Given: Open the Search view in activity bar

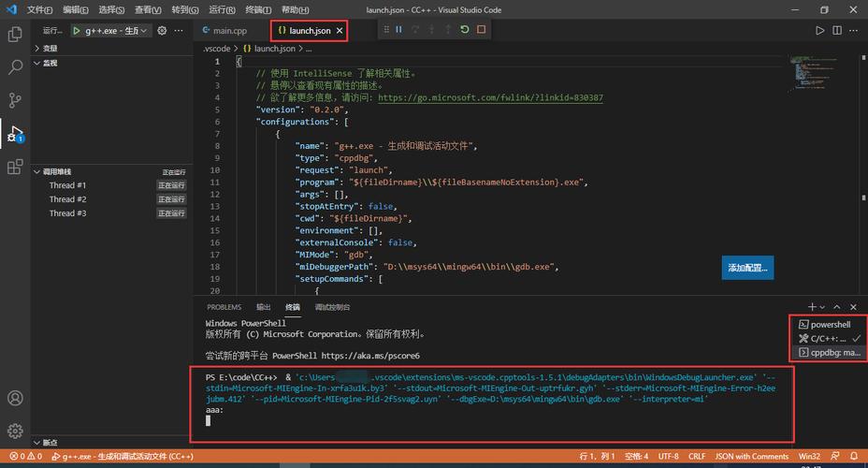Looking at the screenshot, I should click(15, 67).
